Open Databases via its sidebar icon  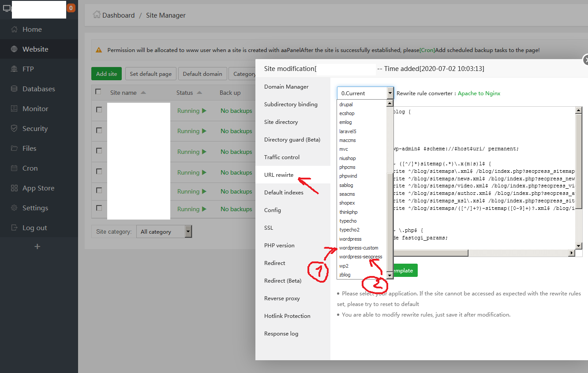15,89
